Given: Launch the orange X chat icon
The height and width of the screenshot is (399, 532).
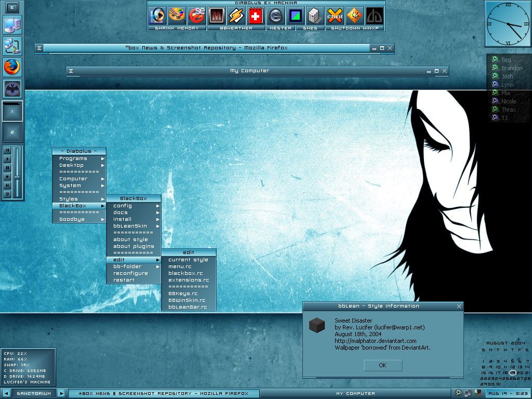Looking at the screenshot, I should click(335, 16).
